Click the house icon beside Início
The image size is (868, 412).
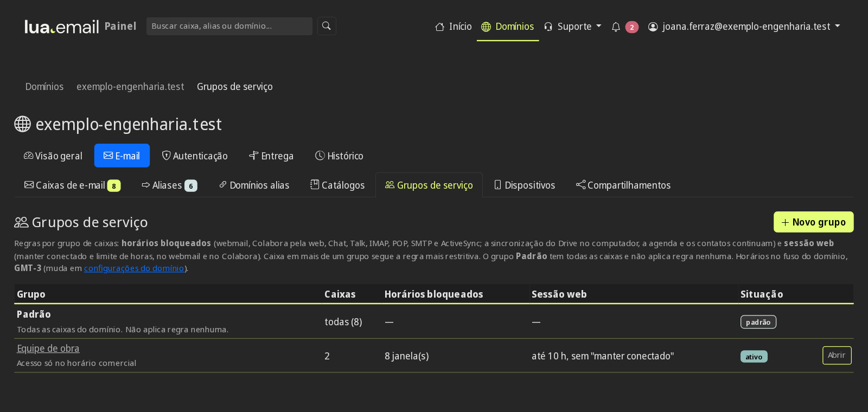440,27
